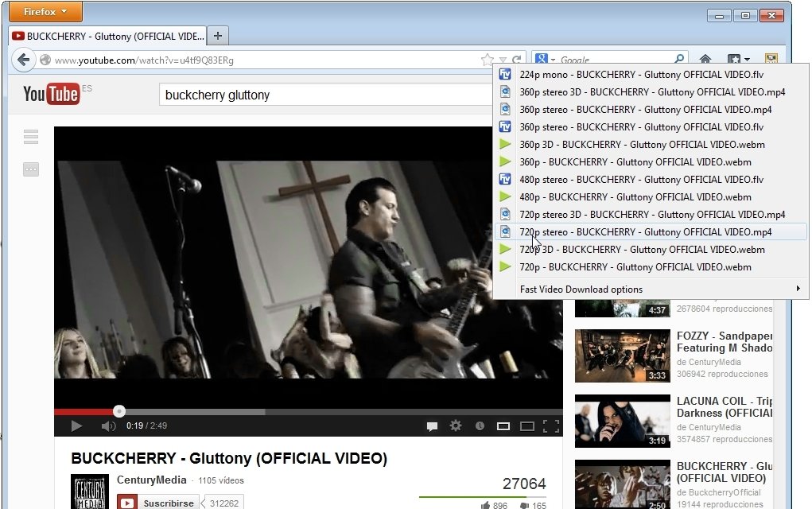This screenshot has width=812, height=509.
Task: Click the video progress scrubber handle
Action: pos(119,411)
